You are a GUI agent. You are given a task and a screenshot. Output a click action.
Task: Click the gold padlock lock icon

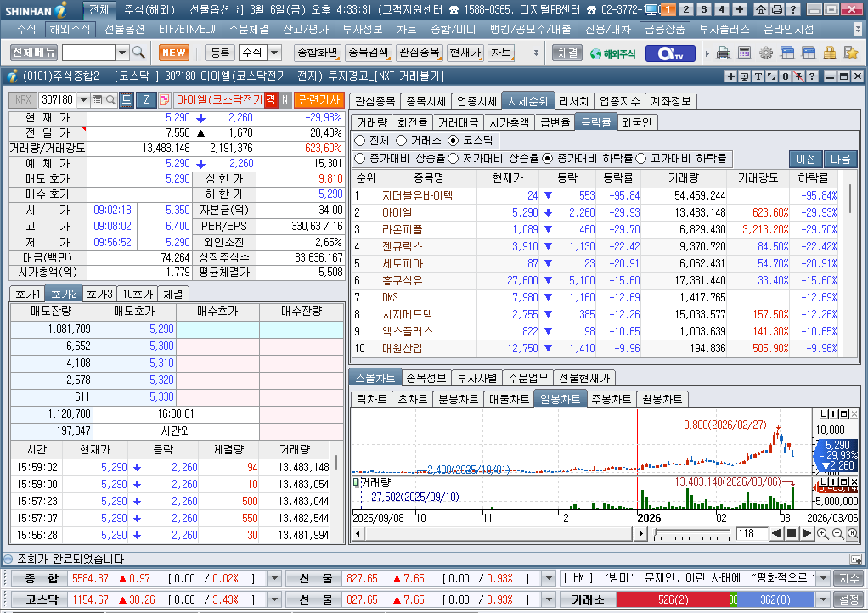point(829,53)
